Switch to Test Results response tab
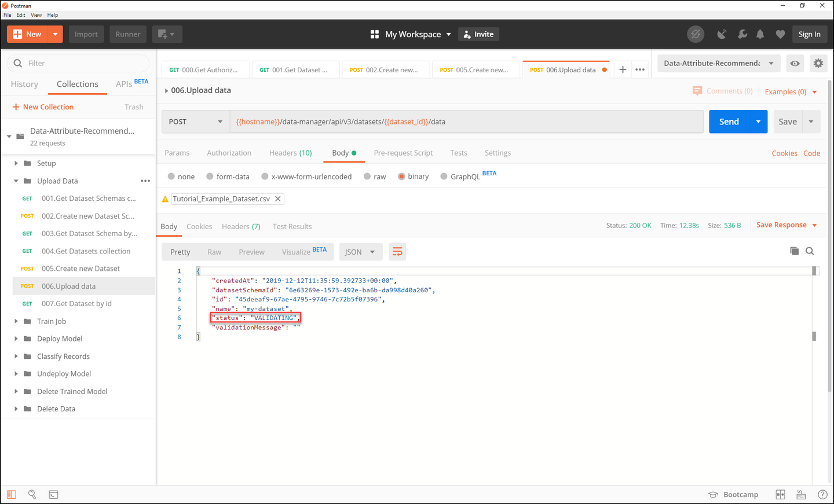 (x=292, y=226)
